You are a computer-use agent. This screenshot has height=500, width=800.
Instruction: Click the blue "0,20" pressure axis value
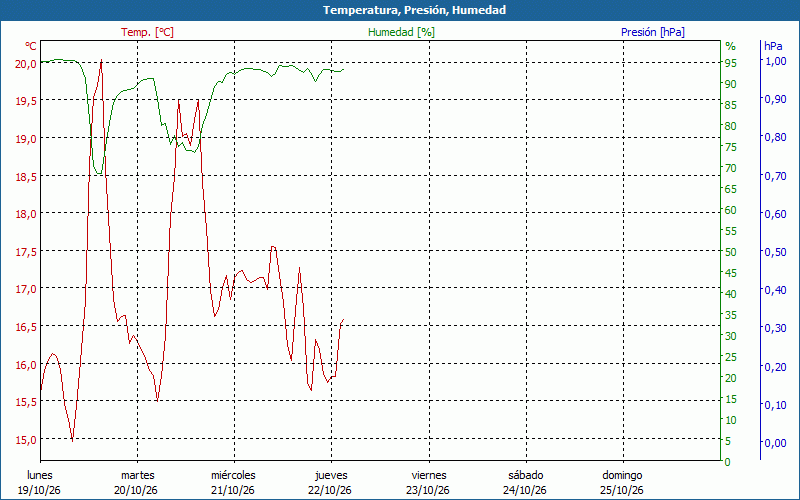(x=775, y=366)
